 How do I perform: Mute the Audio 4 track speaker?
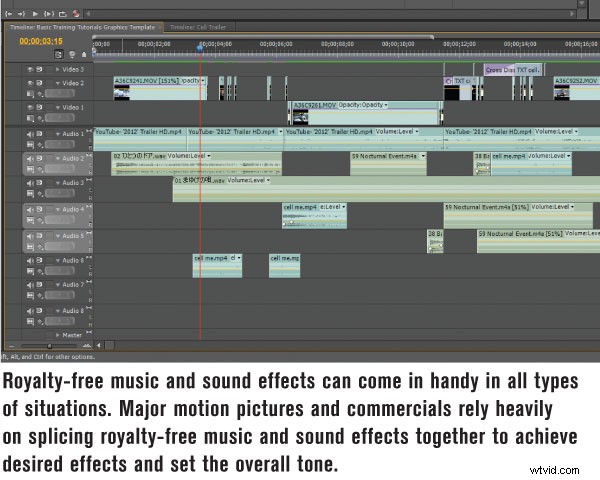point(30,210)
